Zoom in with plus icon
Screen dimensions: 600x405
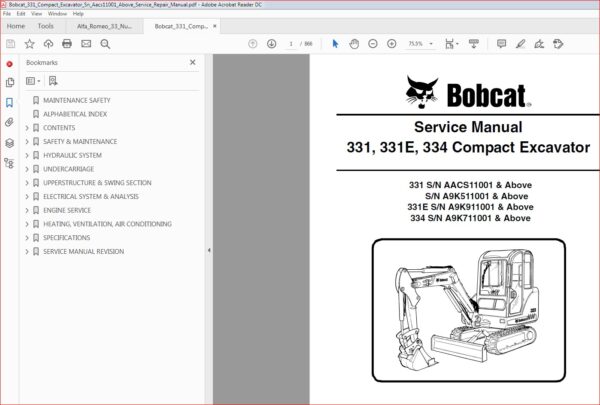391,44
